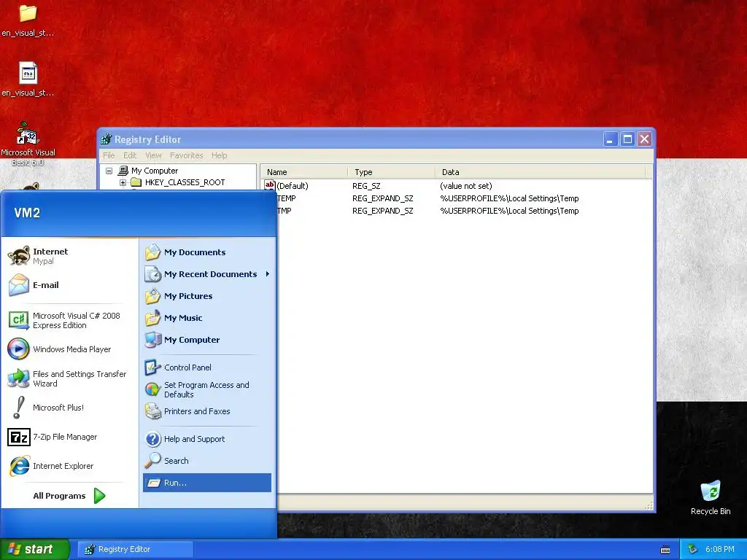This screenshot has height=560, width=747.
Task: Launch the 7-Zip File Manager icon
Action: (x=19, y=437)
